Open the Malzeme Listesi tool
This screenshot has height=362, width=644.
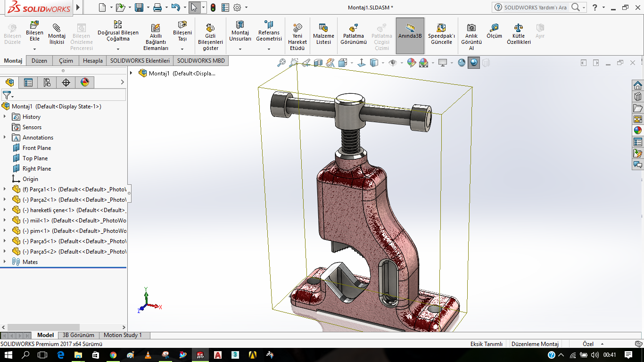(323, 34)
